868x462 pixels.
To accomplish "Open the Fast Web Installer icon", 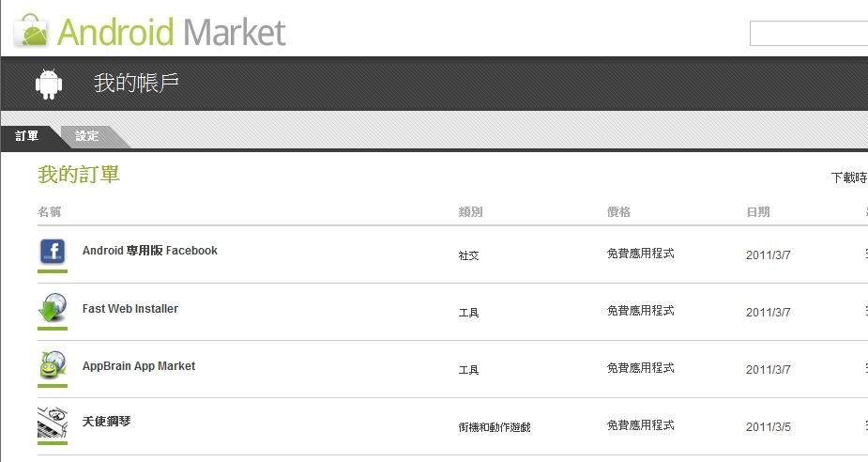I will (x=53, y=309).
